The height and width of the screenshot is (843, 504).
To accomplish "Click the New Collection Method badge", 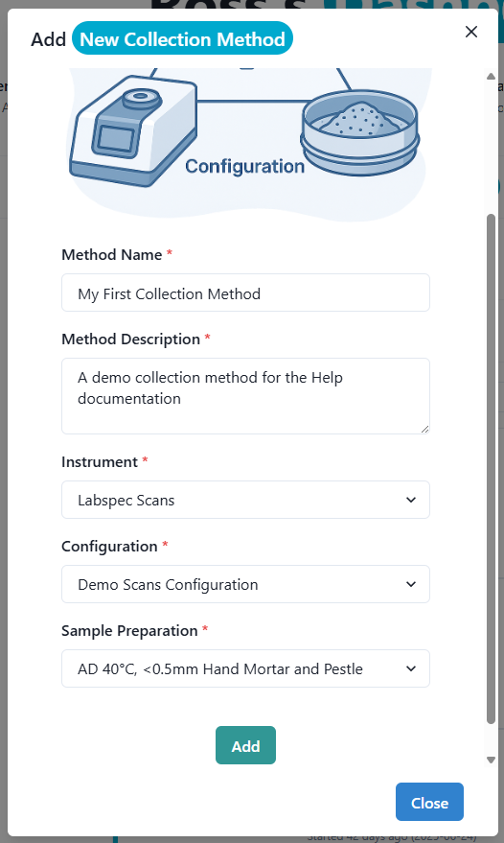I will [182, 38].
